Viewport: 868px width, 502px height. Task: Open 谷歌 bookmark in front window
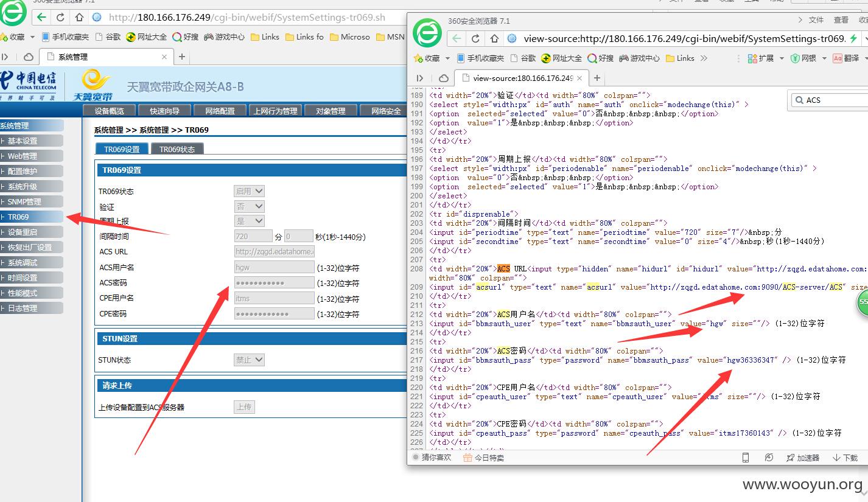523,58
